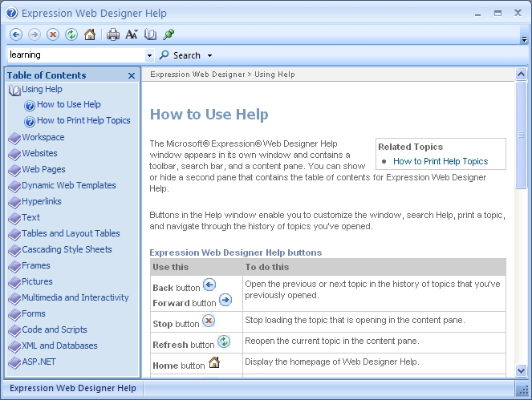Open the Search scope dropdown arrow
Screen dimensions: 532x400
coord(209,55)
